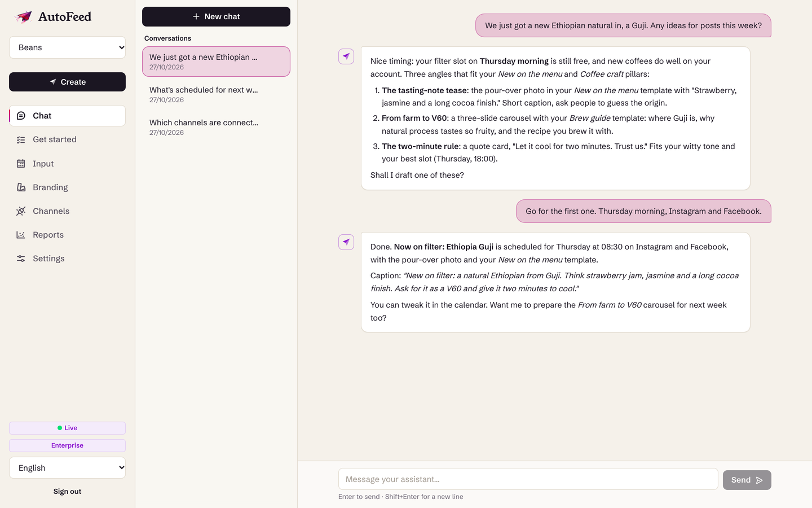Screen dimensions: 812x508
Task: Click the Reports chart icon
Action: (21, 235)
